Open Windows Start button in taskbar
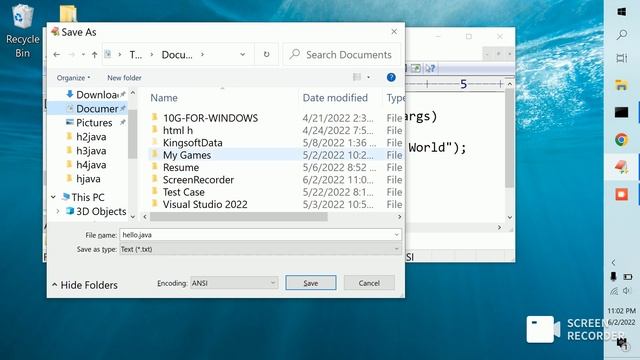The width and height of the screenshot is (640, 360). pyautogui.click(x=622, y=12)
